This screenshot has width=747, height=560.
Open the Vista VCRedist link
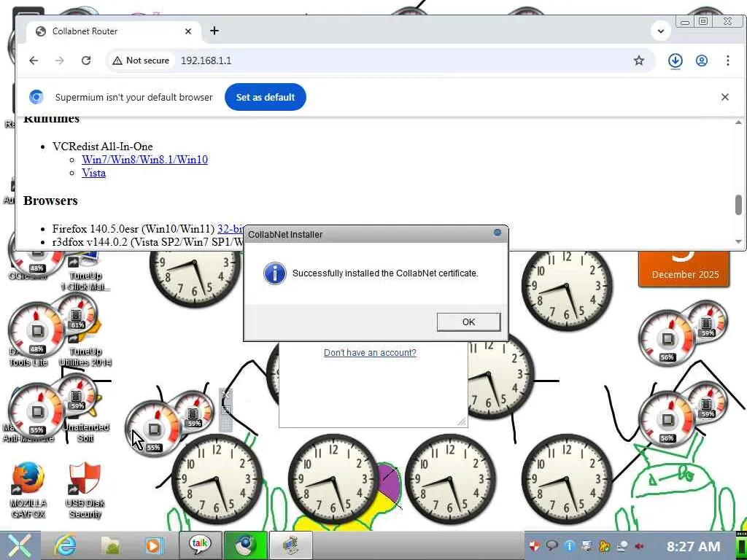point(94,173)
